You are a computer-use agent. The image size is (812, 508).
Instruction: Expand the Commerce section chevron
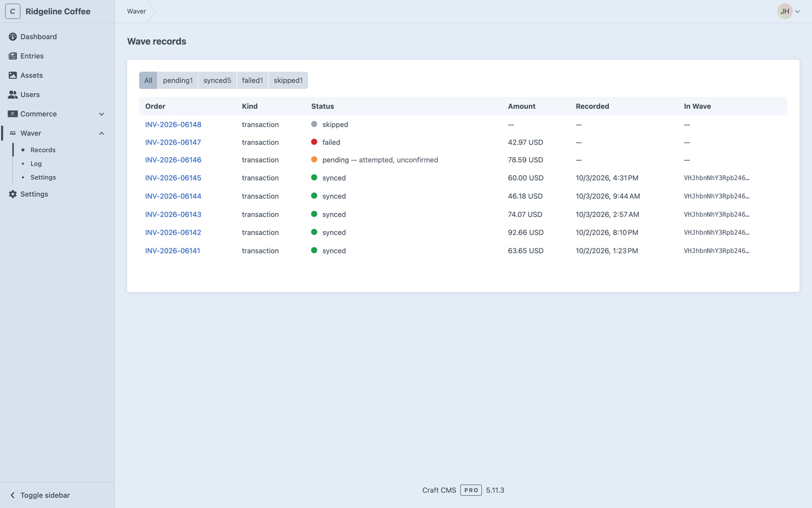pos(101,114)
